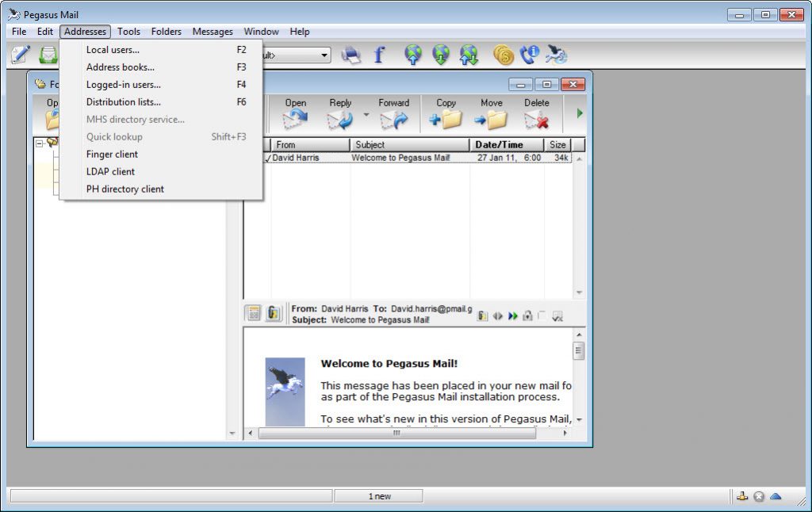Screen dimensions: 812x512
Task: Click the telephone info icon
Action: [529, 55]
